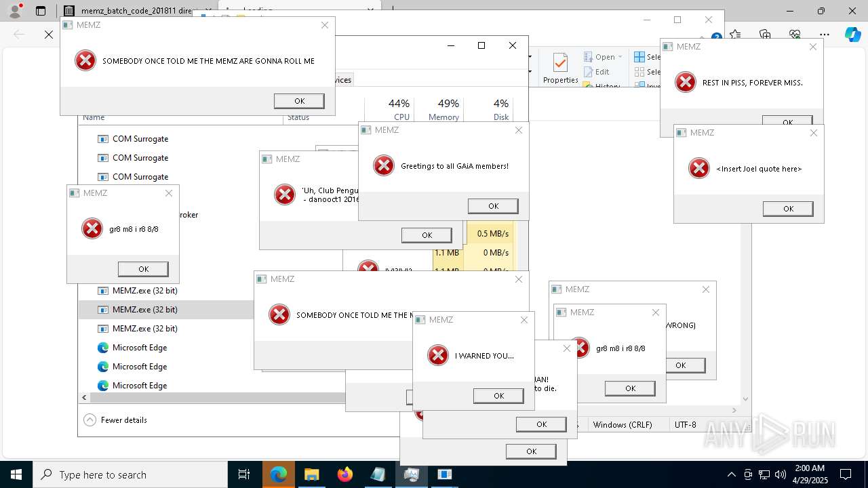Viewport: 868px width, 488px height.
Task: Click 0.5 MB/s disk value cell
Action: tap(491, 234)
